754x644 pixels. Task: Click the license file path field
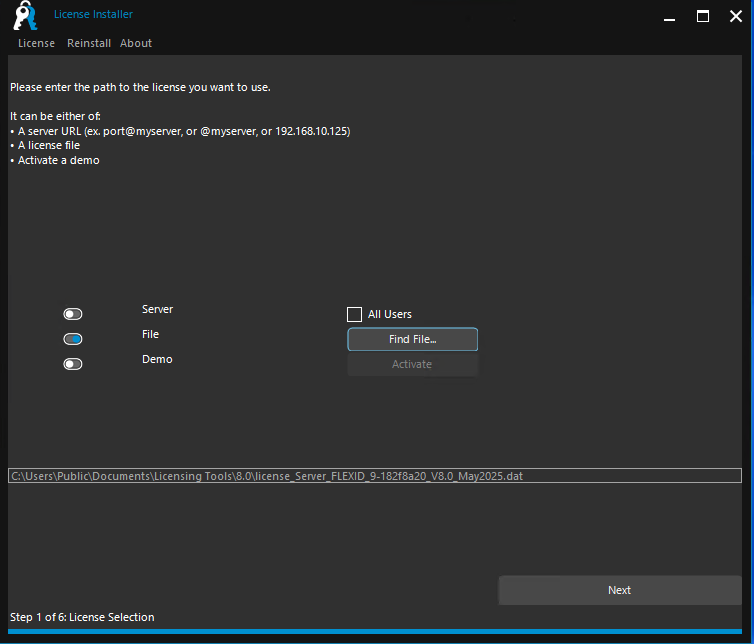click(375, 476)
